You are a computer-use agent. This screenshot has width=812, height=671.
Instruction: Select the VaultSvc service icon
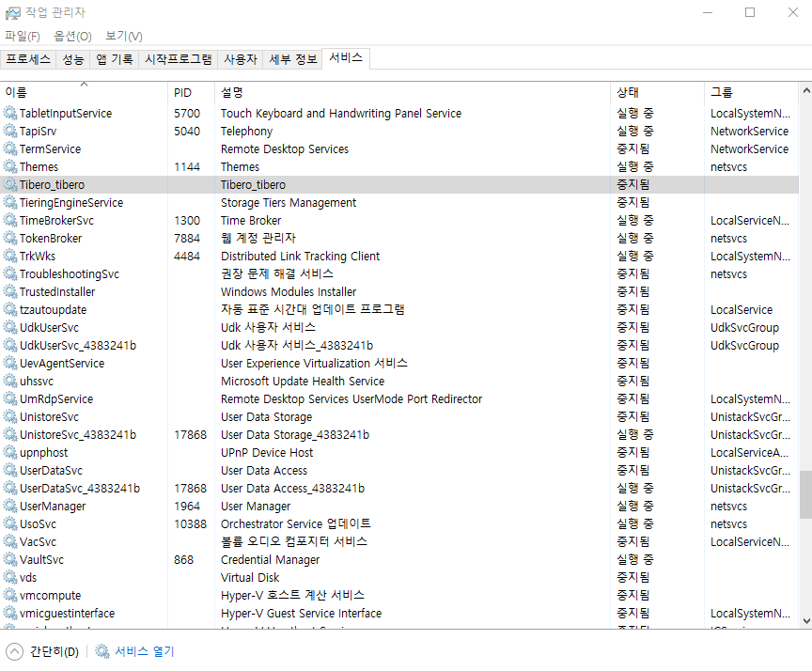tap(10, 560)
